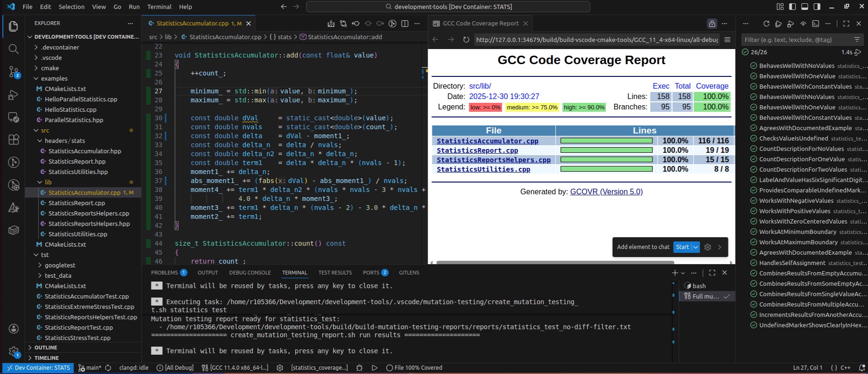868x374 pixels.
Task: Open StatisticsAccumulator.cpp link in coverage report
Action: (488, 141)
